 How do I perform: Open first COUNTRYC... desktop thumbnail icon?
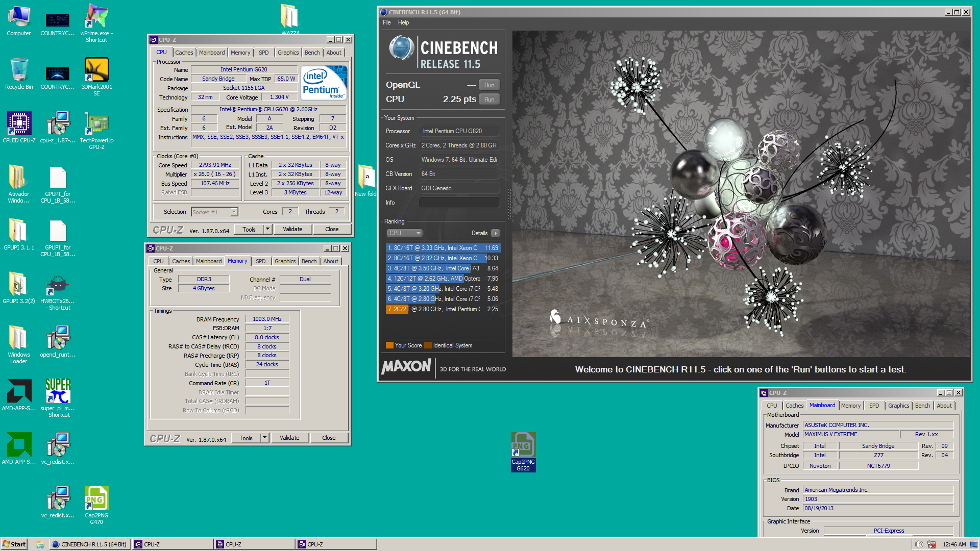tap(58, 23)
